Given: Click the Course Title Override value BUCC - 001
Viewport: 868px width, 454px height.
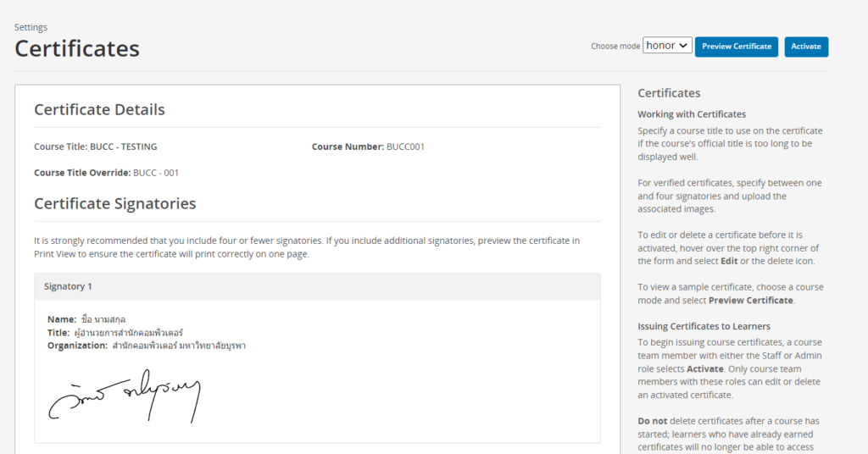Looking at the screenshot, I should click(156, 173).
